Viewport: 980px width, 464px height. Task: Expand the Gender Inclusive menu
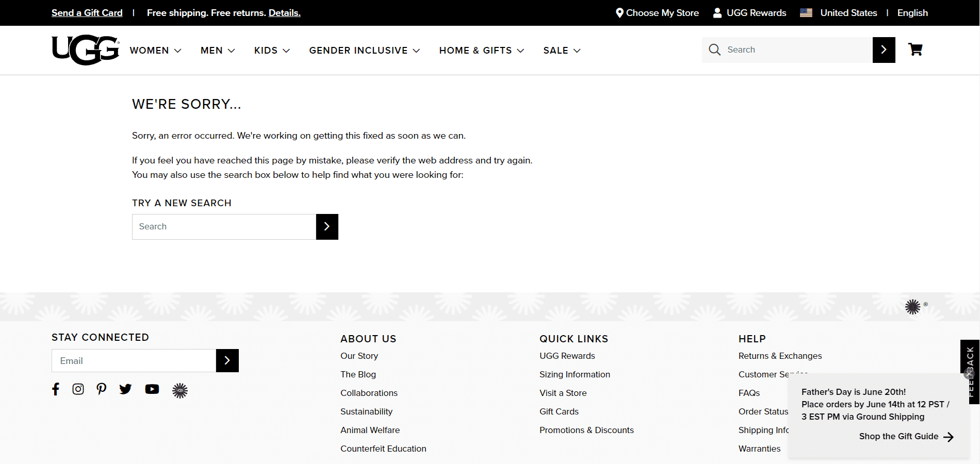click(364, 51)
